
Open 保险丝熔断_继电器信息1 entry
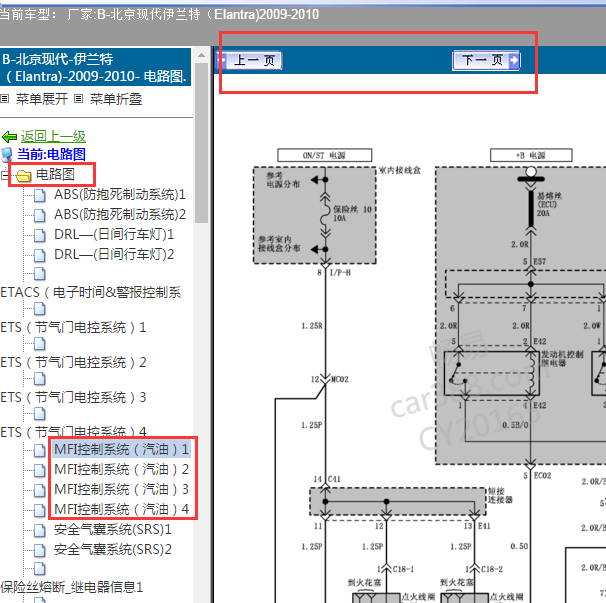point(72,587)
